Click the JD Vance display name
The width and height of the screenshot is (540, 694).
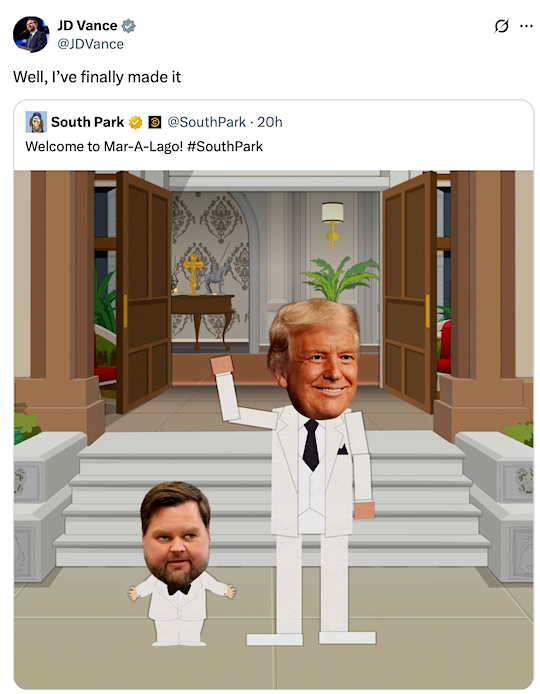pyautogui.click(x=87, y=26)
